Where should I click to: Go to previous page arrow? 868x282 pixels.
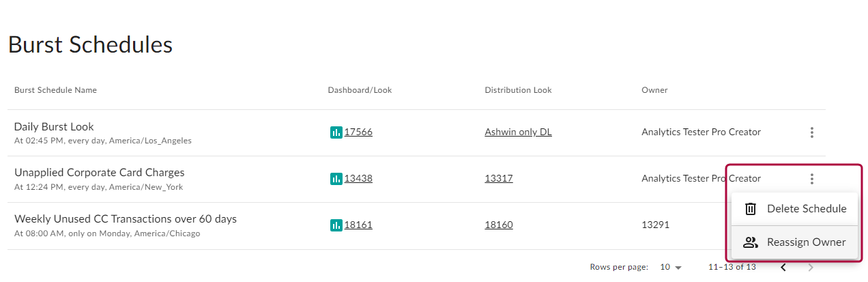[783, 268]
